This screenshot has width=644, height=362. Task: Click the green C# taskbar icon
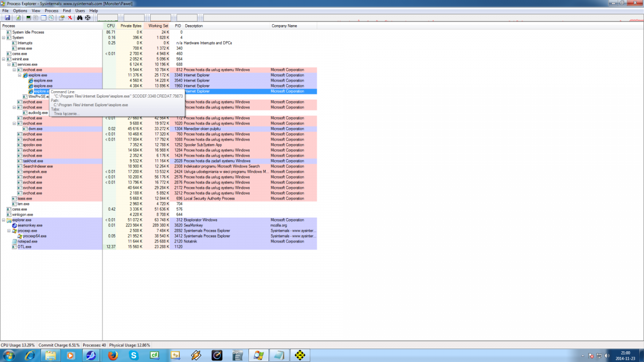pyautogui.click(x=154, y=355)
